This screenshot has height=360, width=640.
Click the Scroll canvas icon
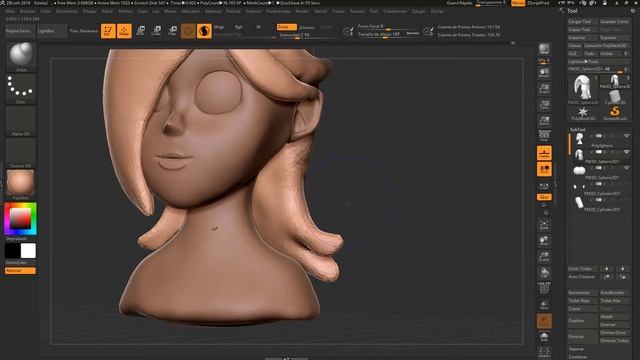[544, 73]
